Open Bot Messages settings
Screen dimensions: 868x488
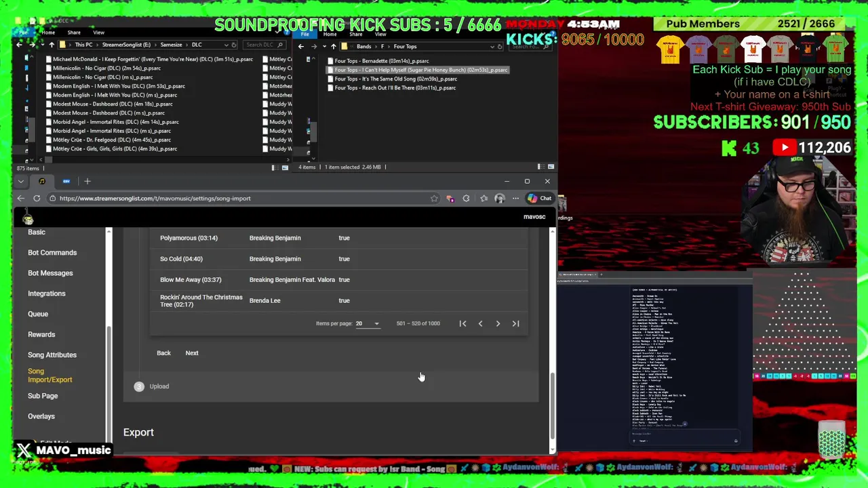[x=50, y=272]
